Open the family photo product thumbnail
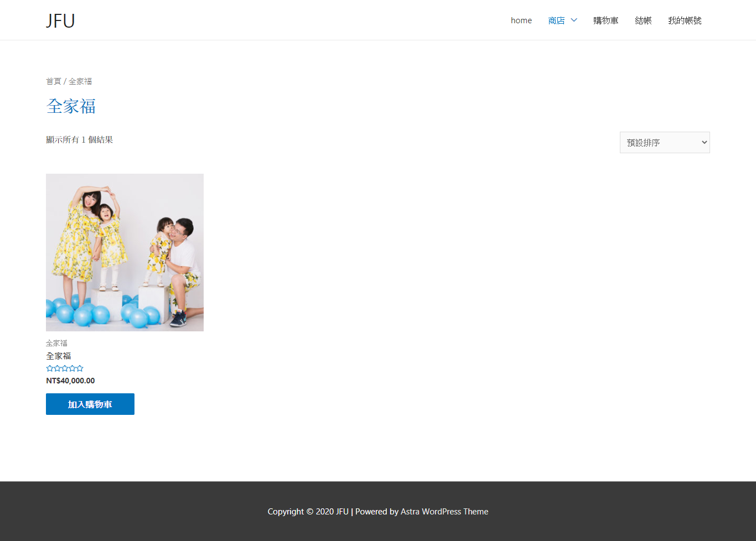Screen dimensions: 756x541 point(125,252)
